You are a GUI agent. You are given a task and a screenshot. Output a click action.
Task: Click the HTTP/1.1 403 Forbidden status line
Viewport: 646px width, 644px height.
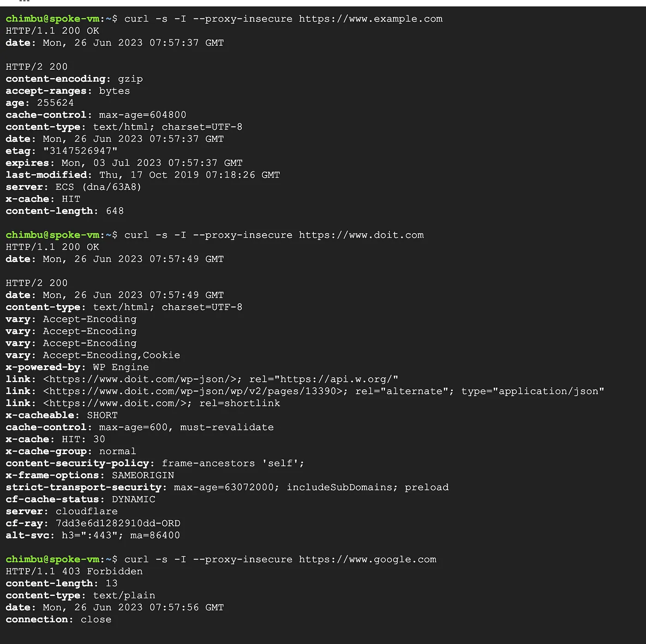(x=74, y=572)
